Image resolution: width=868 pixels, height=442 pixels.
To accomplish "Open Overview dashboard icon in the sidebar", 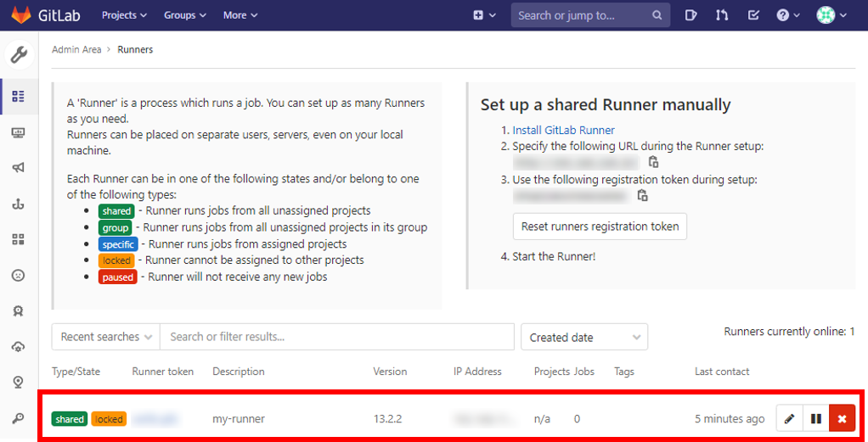I will [x=19, y=96].
